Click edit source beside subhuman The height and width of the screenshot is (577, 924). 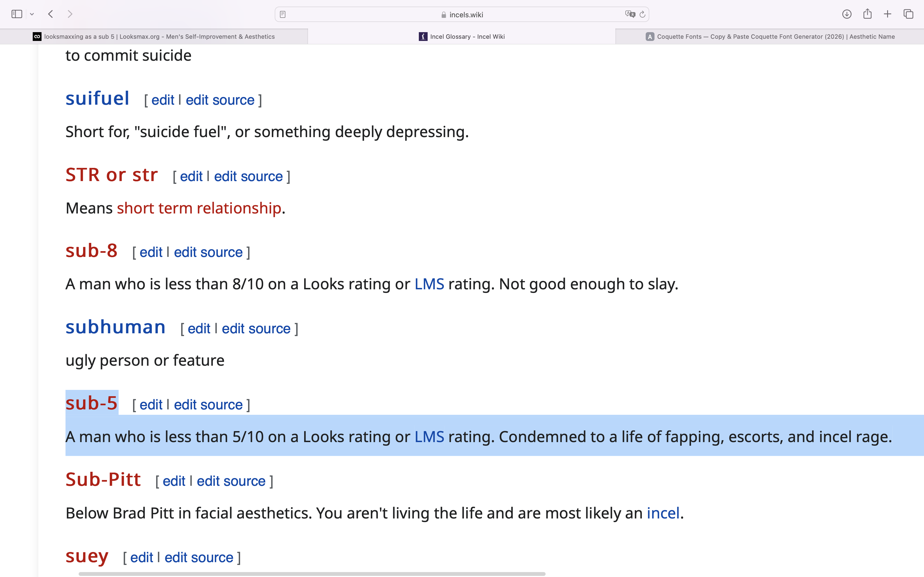pos(256,329)
